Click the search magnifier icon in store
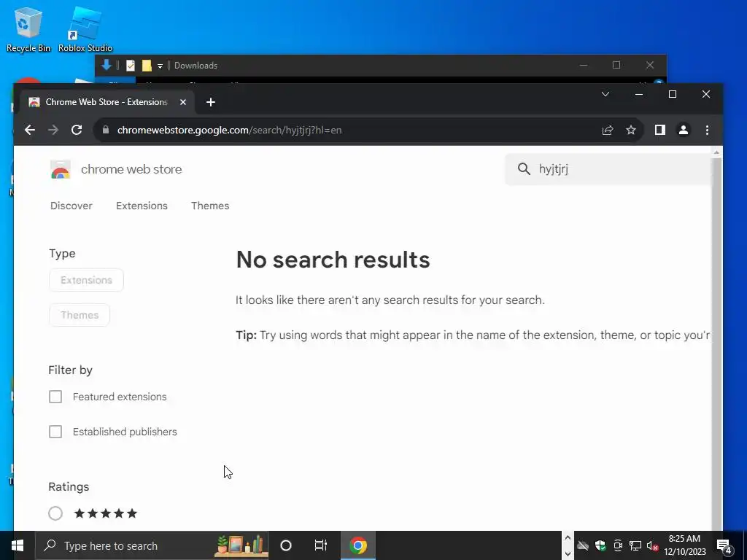747x560 pixels. 524,168
